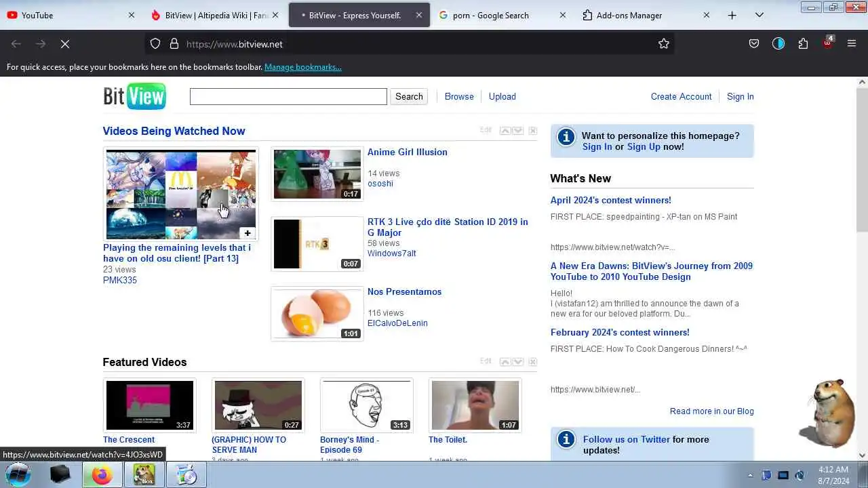This screenshot has width=868, height=488.
Task: Edit Videos Being Watched Now section
Action: [486, 130]
